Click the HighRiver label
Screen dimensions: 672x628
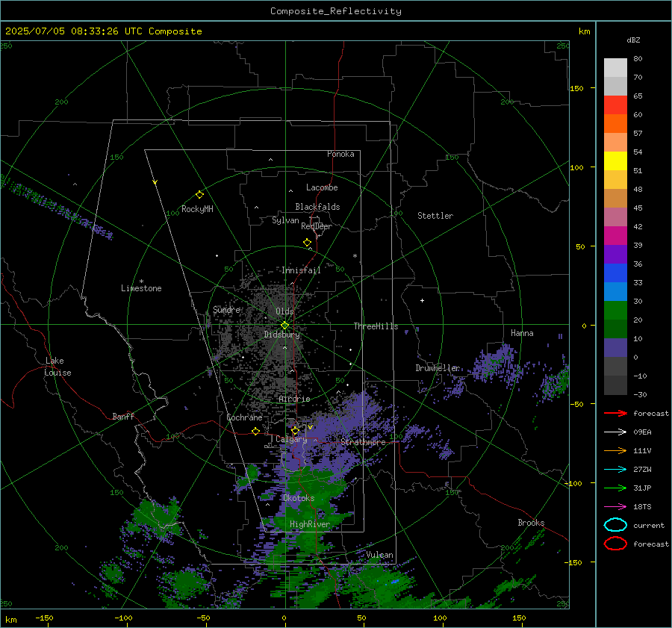pyautogui.click(x=310, y=524)
